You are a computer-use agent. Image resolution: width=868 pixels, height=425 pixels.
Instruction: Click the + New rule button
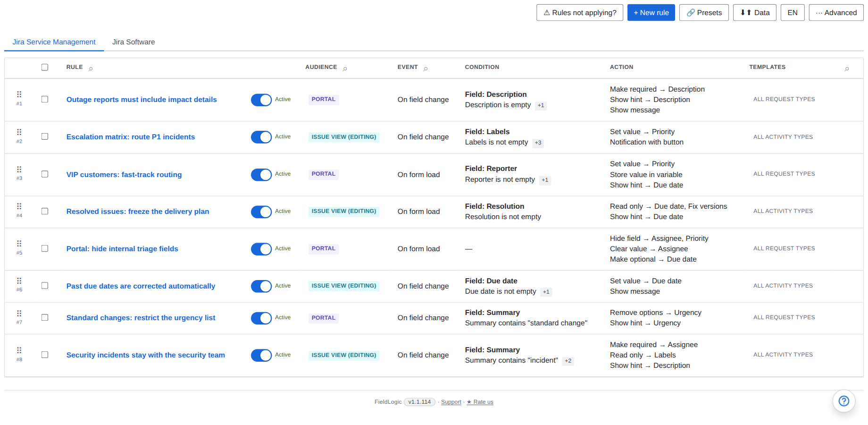[x=651, y=13]
